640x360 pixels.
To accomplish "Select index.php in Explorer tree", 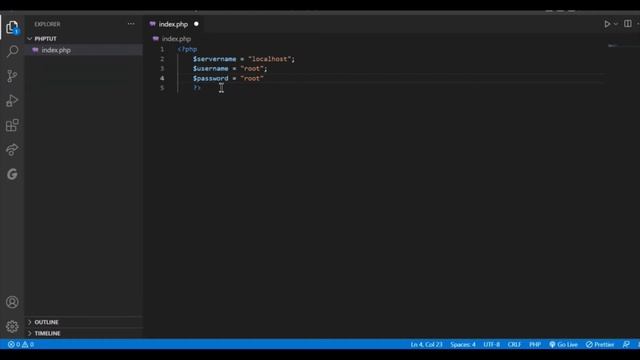I will 56,50.
